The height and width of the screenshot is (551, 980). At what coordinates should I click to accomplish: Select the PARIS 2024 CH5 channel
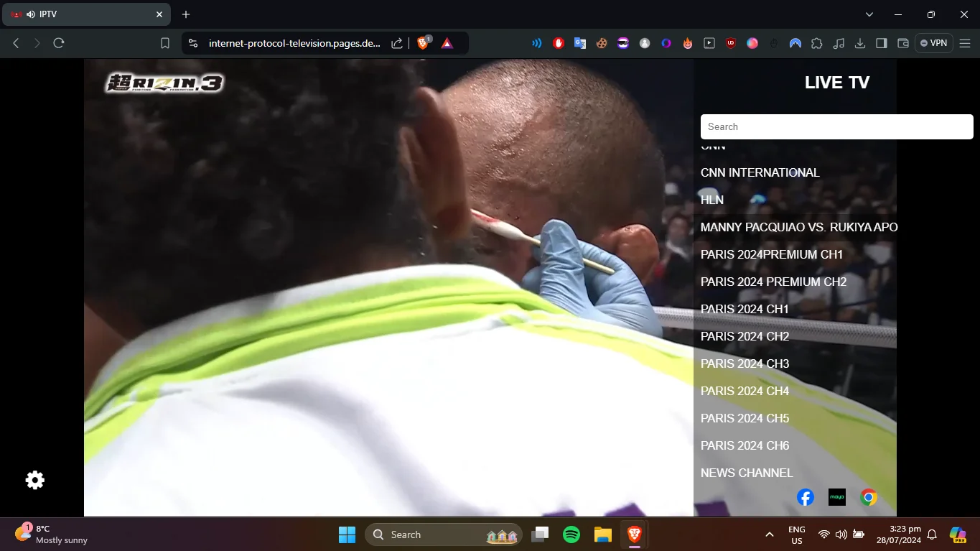pos(745,418)
